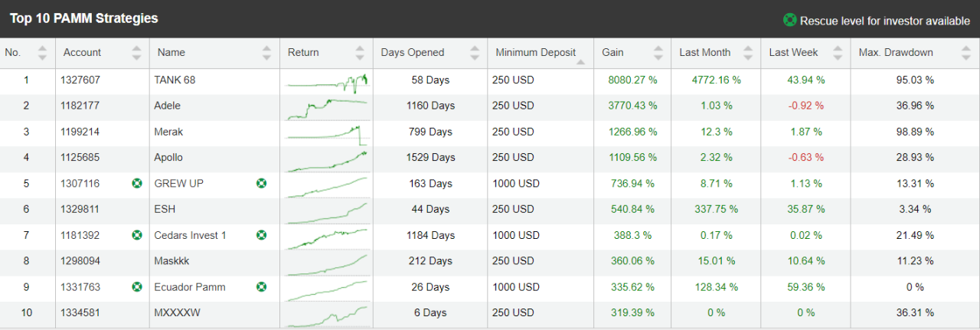Open the TANK 68 strategy
Screen dimensions: 980x330
click(x=174, y=80)
